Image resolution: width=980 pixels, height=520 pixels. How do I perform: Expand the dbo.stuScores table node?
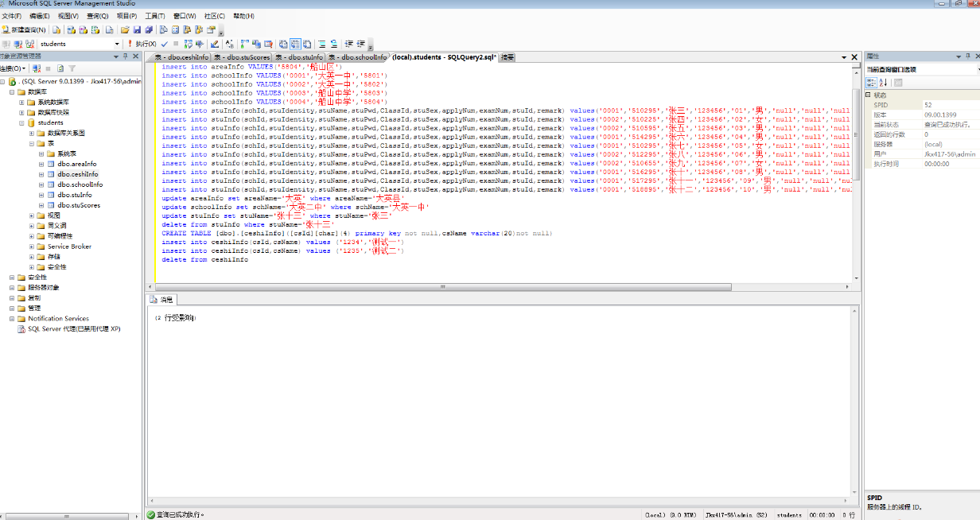41,205
